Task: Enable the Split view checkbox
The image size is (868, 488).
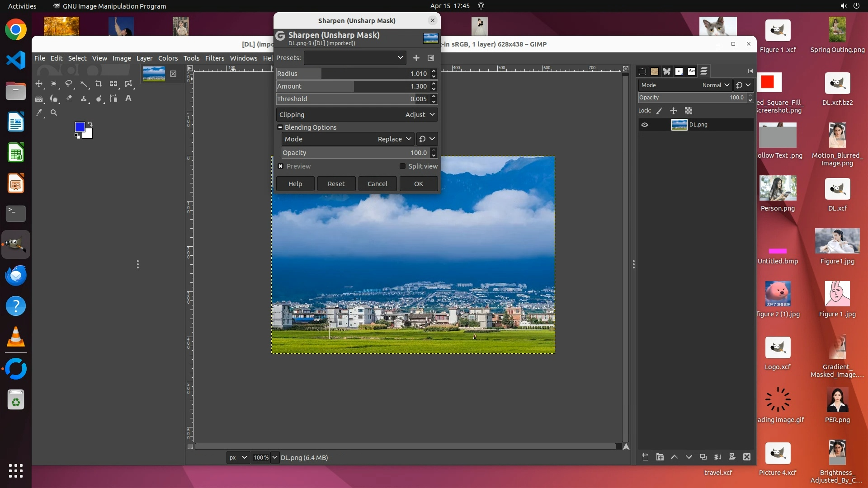Action: click(402, 166)
